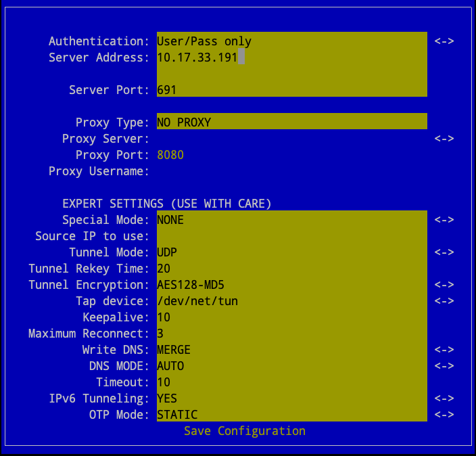The image size is (476, 456).
Task: Click the Proxy Type field NO PROXY
Action: click(x=291, y=122)
